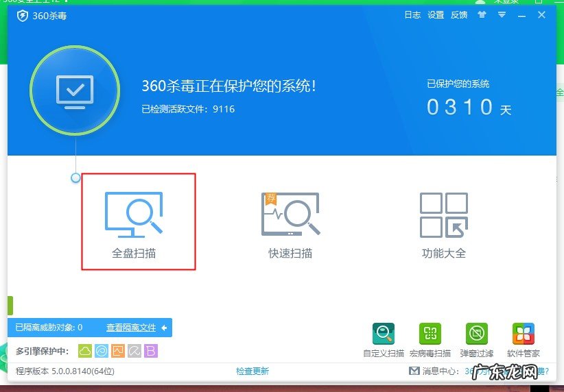The height and width of the screenshot is (392, 564).
Task: Click the 360杀毒 shield logo
Action: (23, 16)
